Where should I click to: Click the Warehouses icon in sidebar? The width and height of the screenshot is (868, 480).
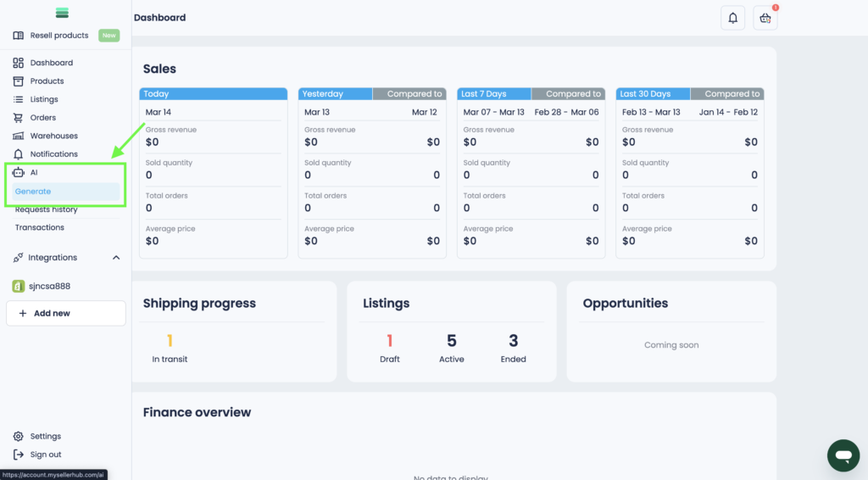tap(19, 136)
